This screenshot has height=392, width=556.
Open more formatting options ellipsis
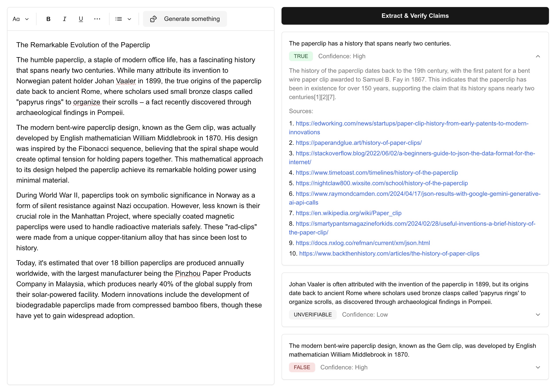(x=97, y=19)
